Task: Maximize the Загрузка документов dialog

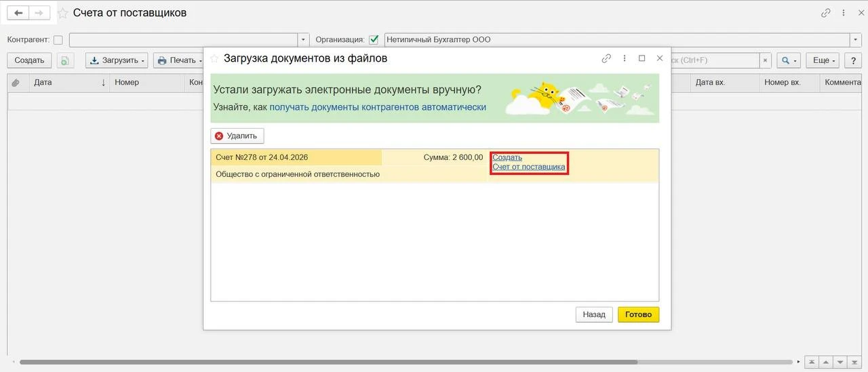Action: (642, 58)
